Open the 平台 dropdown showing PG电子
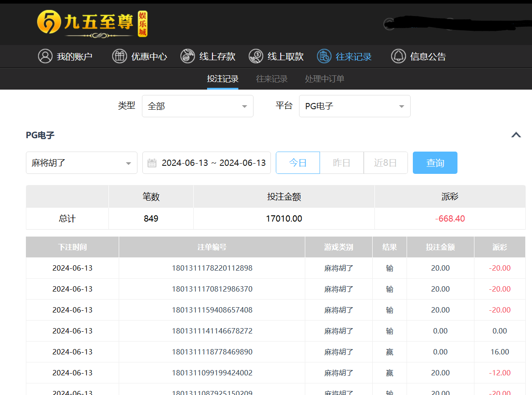The height and width of the screenshot is (395, 532). click(x=354, y=106)
